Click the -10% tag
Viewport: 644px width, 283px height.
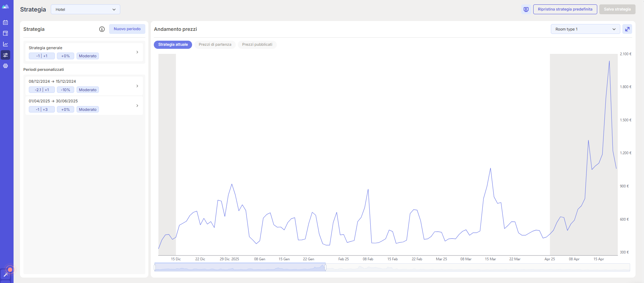point(65,90)
